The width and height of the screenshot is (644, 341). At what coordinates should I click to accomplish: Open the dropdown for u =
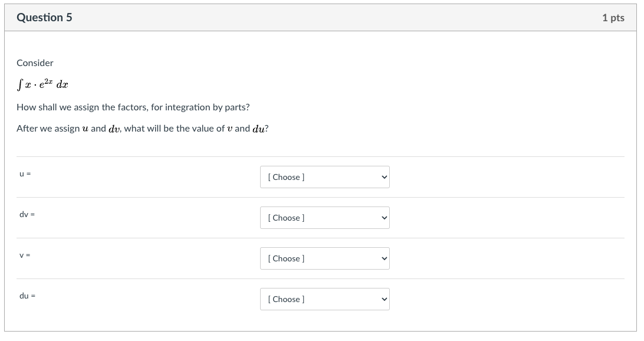324,177
